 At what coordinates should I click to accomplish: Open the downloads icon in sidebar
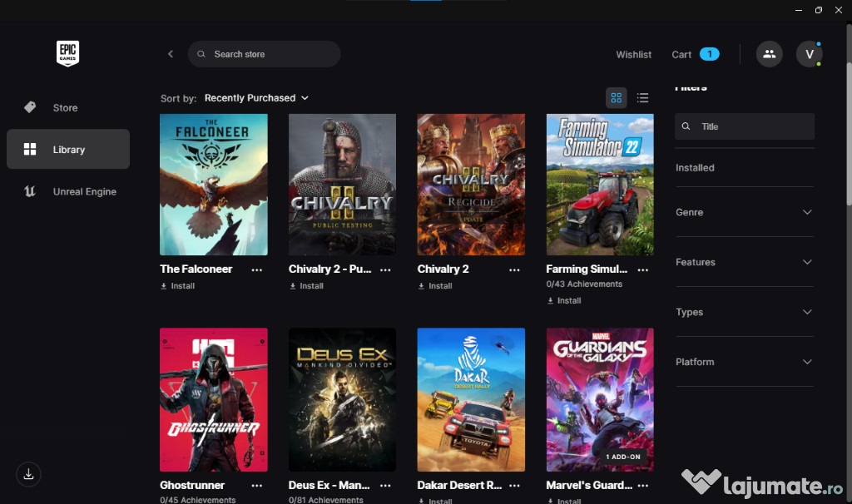click(x=29, y=474)
